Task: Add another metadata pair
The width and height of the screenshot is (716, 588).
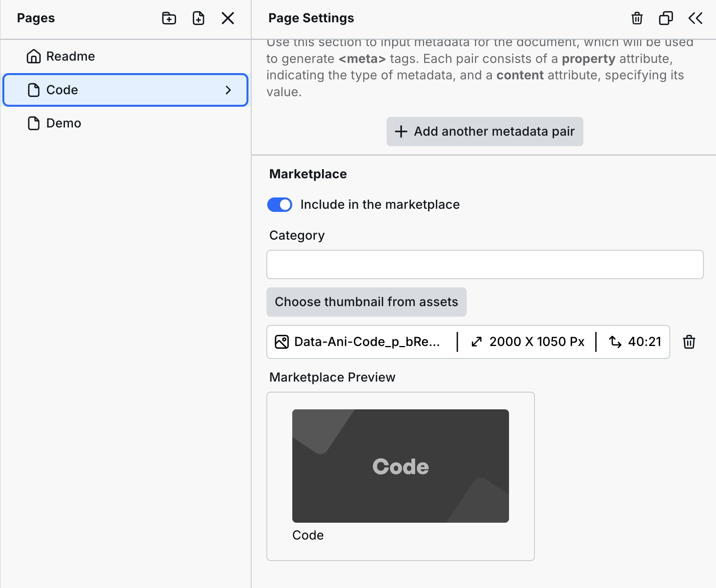Action: pyautogui.click(x=485, y=131)
